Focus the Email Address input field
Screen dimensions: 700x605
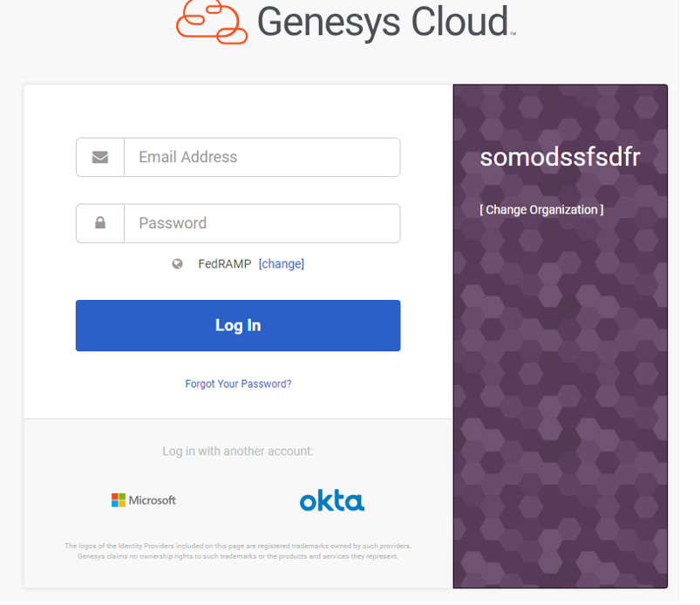(x=262, y=157)
